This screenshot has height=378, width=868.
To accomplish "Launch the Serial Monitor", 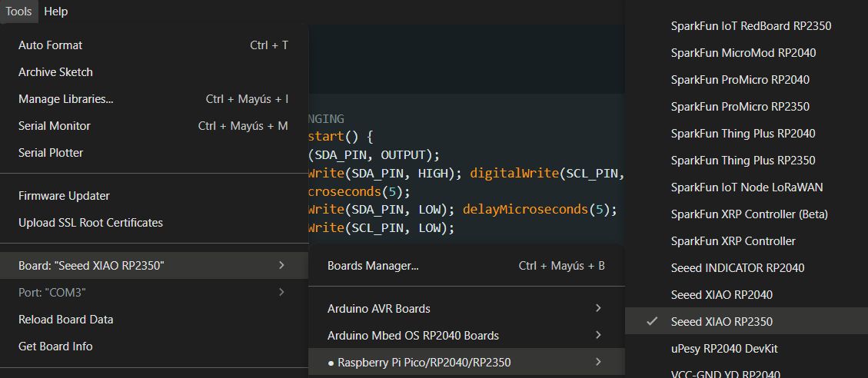I will [x=55, y=126].
